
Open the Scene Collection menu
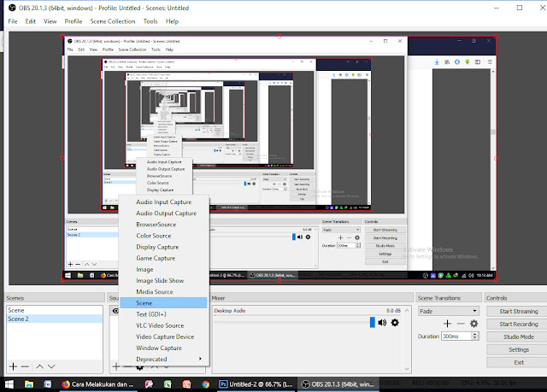pyautogui.click(x=112, y=21)
